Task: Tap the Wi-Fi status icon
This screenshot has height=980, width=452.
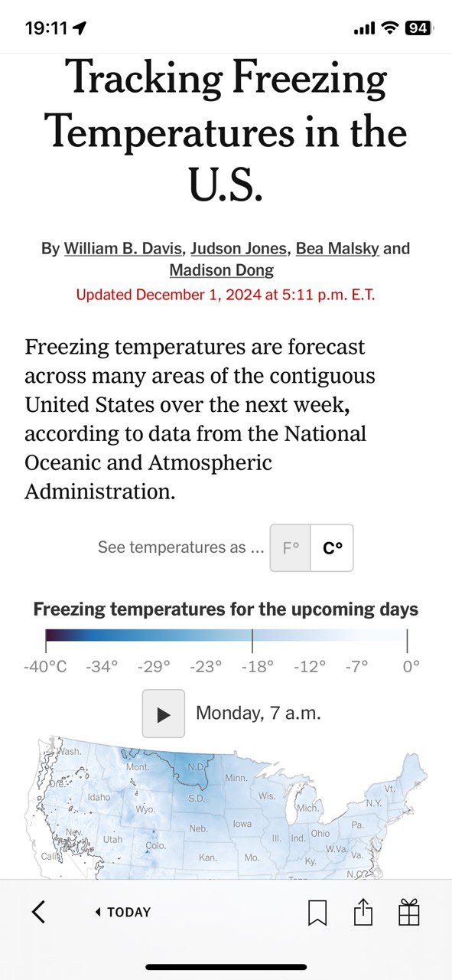Action: (390, 28)
